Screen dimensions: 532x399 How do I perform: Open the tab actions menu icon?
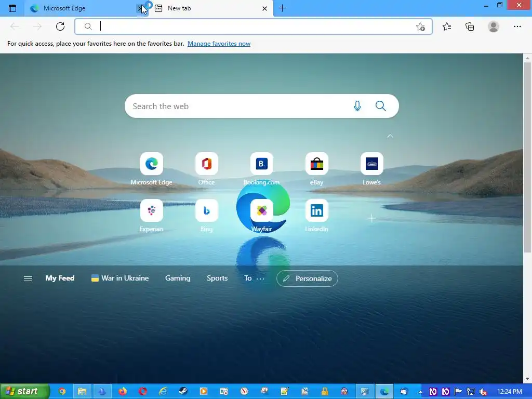click(12, 8)
